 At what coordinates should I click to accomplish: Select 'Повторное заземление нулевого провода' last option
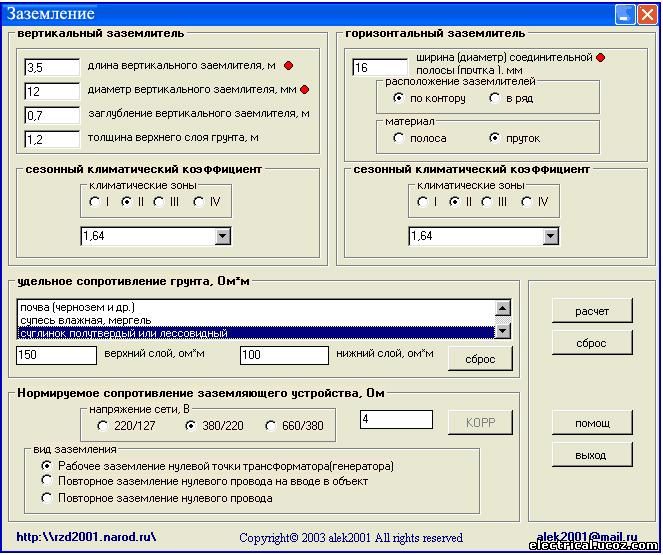tap(46, 497)
